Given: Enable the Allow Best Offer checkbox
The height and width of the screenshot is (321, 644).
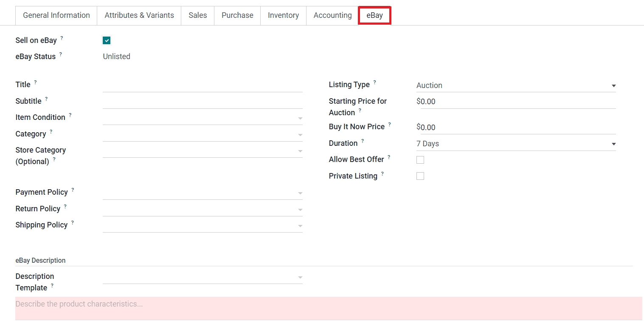Looking at the screenshot, I should [x=420, y=160].
